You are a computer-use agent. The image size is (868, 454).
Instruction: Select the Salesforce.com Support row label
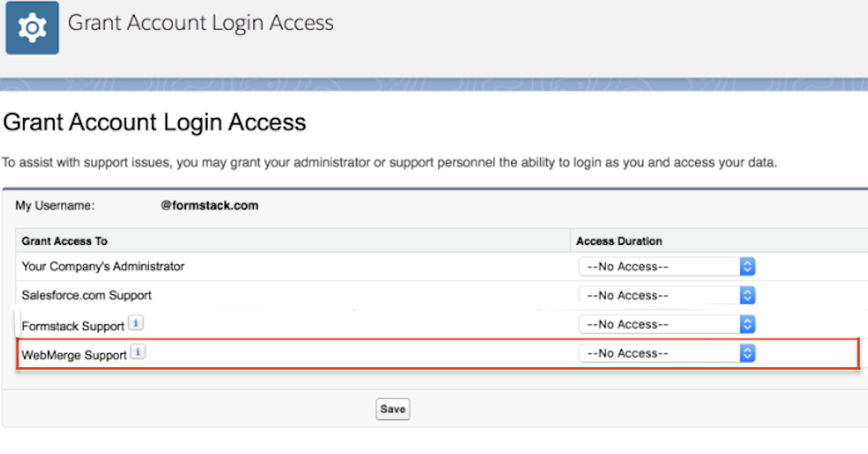(x=86, y=295)
